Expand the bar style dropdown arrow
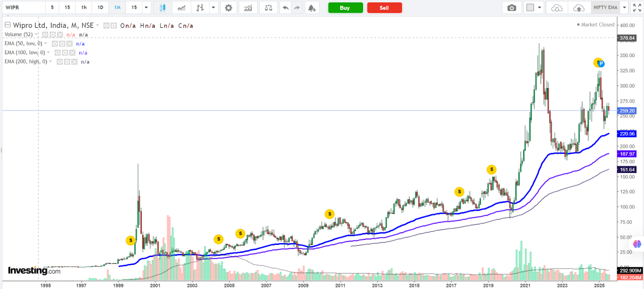The image size is (644, 289). [x=213, y=8]
